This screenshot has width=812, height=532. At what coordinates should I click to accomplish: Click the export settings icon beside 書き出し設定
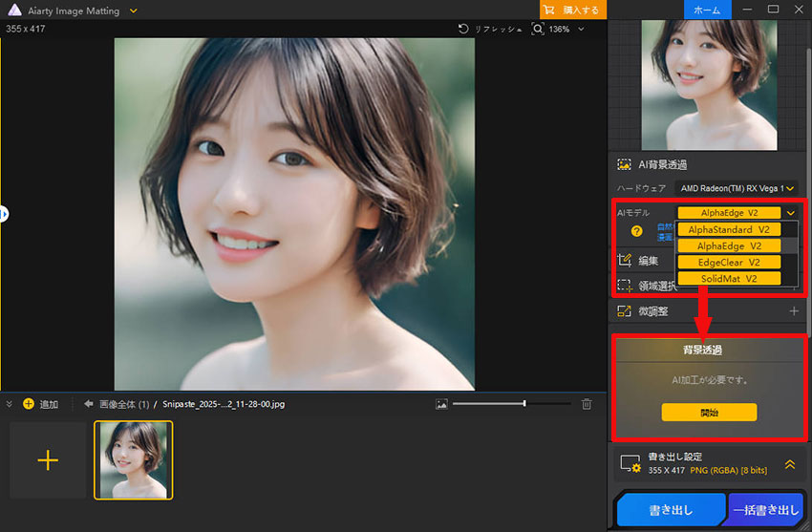[630, 464]
